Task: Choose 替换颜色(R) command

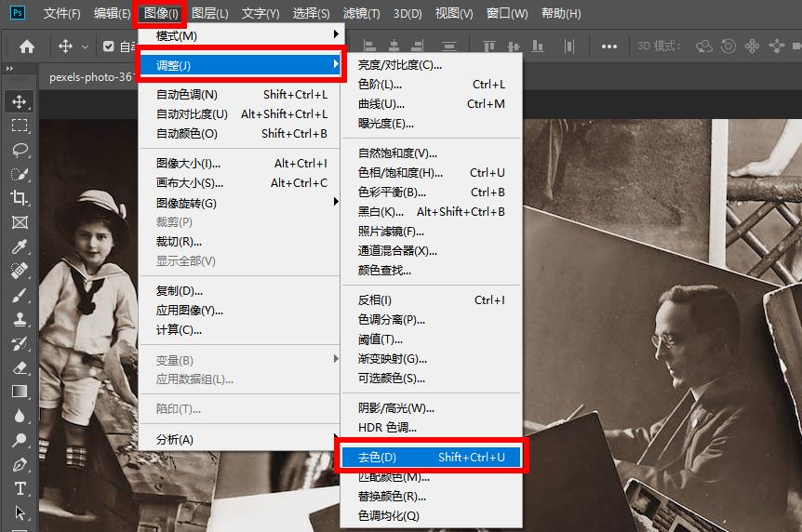Action: (431, 497)
